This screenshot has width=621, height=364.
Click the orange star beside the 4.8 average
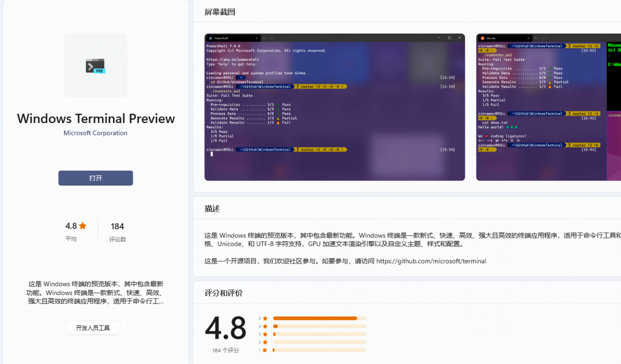pos(83,225)
